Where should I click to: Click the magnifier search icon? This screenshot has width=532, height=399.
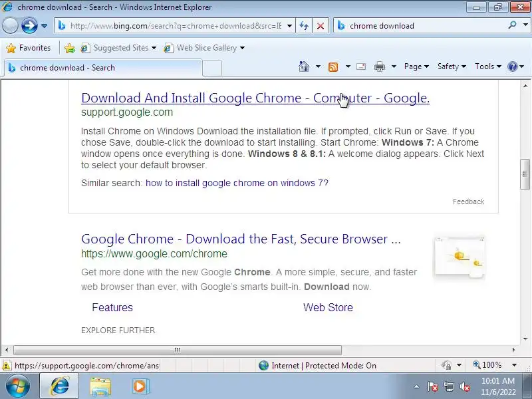tap(512, 25)
